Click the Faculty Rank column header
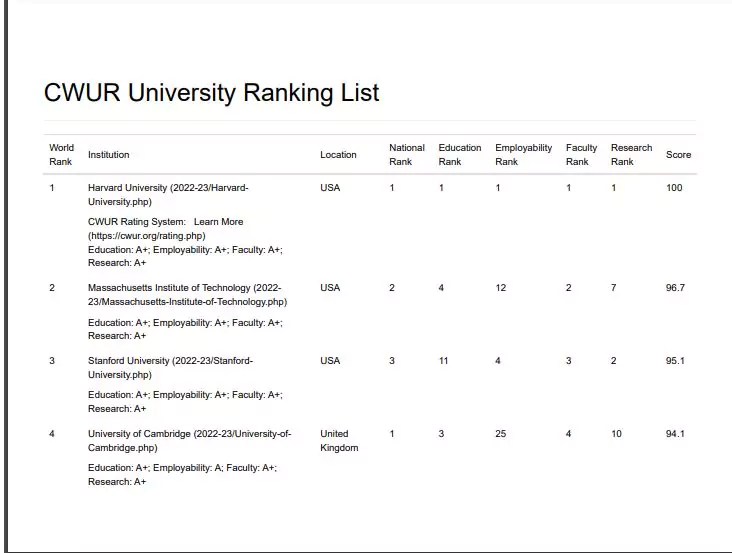The width and height of the screenshot is (732, 553). 581,154
